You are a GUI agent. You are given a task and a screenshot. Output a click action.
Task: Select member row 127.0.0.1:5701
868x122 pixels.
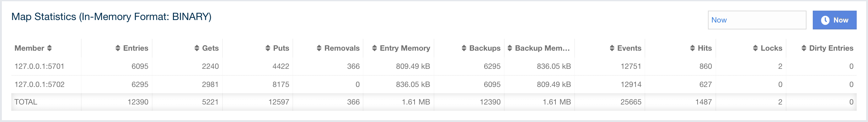(x=434, y=66)
